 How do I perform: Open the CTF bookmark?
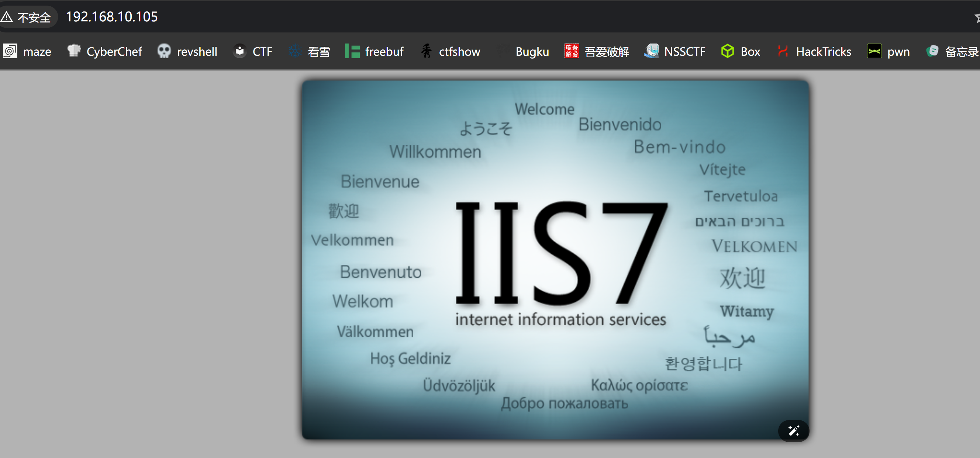click(253, 51)
